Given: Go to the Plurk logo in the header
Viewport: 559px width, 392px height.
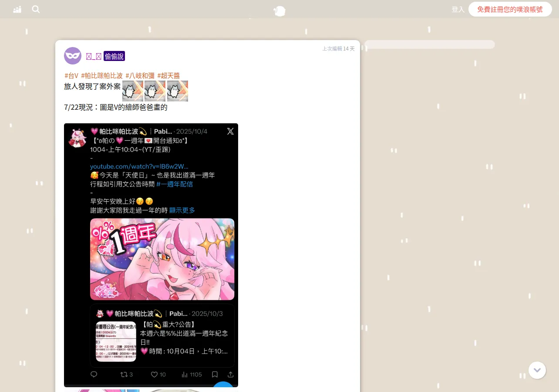Looking at the screenshot, I should click(279, 10).
